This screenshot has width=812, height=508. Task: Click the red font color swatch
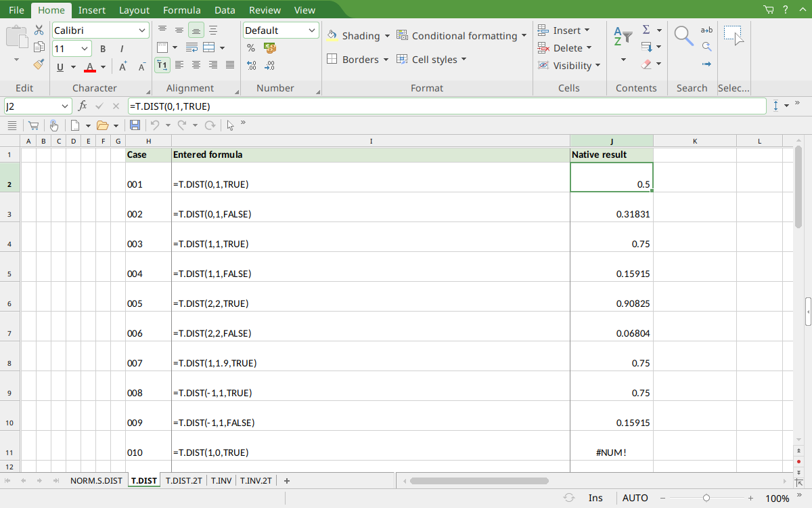coord(90,67)
